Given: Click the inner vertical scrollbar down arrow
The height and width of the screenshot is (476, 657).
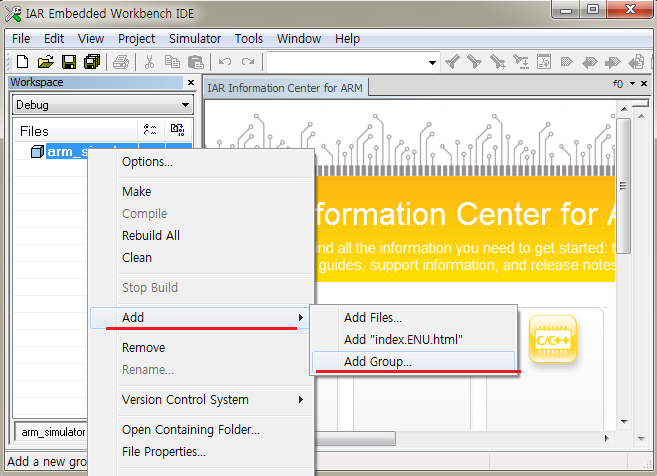Looking at the screenshot, I should coord(624,421).
